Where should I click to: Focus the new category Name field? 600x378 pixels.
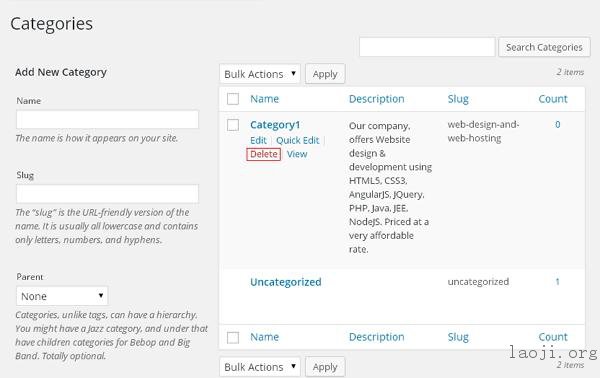tap(108, 119)
